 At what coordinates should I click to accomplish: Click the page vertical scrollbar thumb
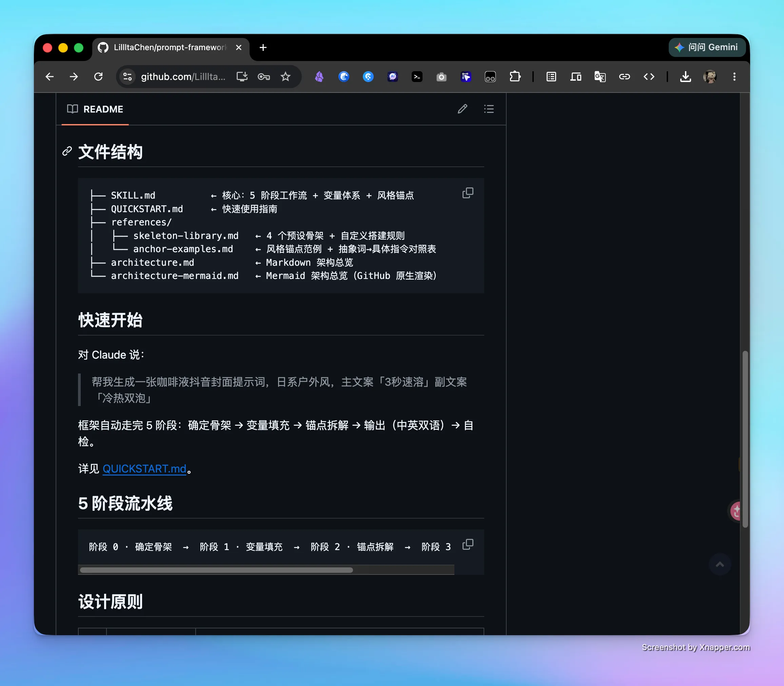click(745, 439)
